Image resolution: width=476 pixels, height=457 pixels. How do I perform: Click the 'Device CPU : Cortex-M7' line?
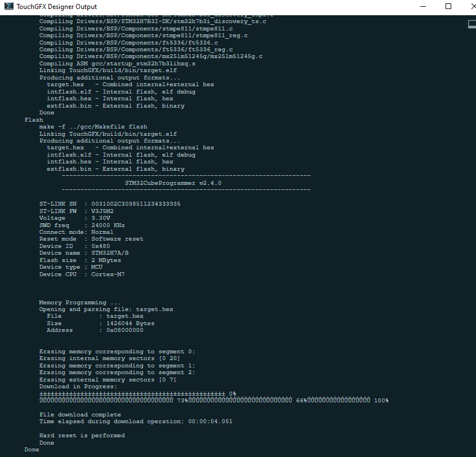point(82,274)
